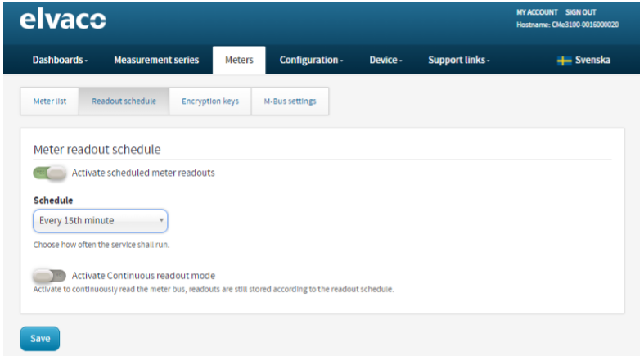Switch to the Meter list tab

[50, 101]
